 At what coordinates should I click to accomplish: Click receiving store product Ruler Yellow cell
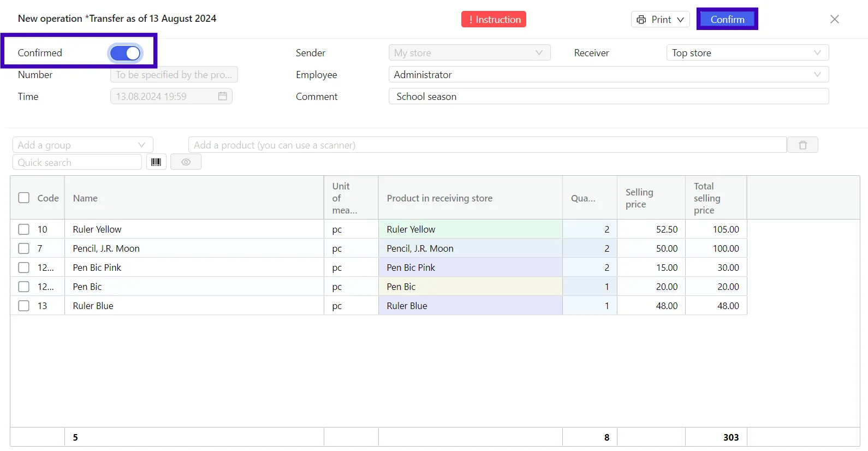coord(470,229)
